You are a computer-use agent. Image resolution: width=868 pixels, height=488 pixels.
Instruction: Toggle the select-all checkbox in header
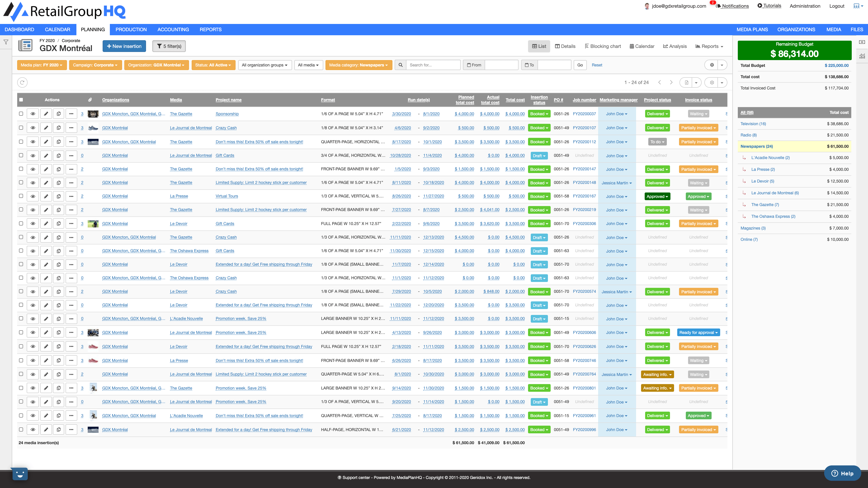tap(21, 100)
